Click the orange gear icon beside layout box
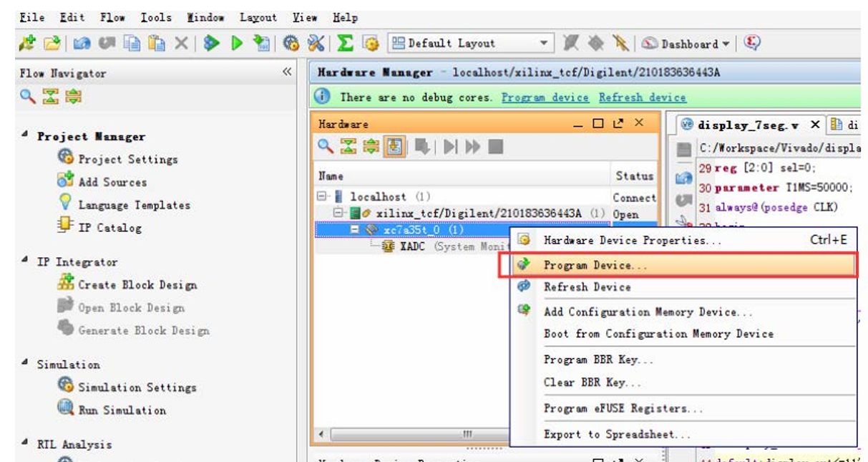This screenshot has height=462, width=868. (x=371, y=44)
